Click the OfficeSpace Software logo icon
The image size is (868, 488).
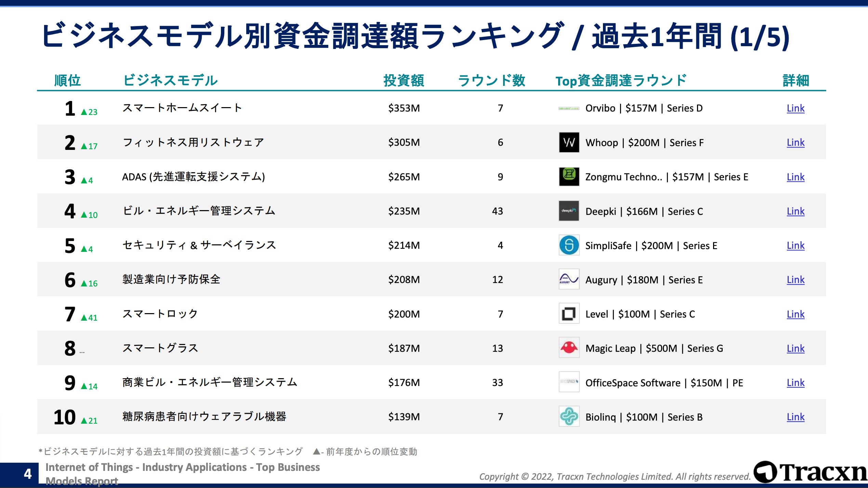(569, 382)
